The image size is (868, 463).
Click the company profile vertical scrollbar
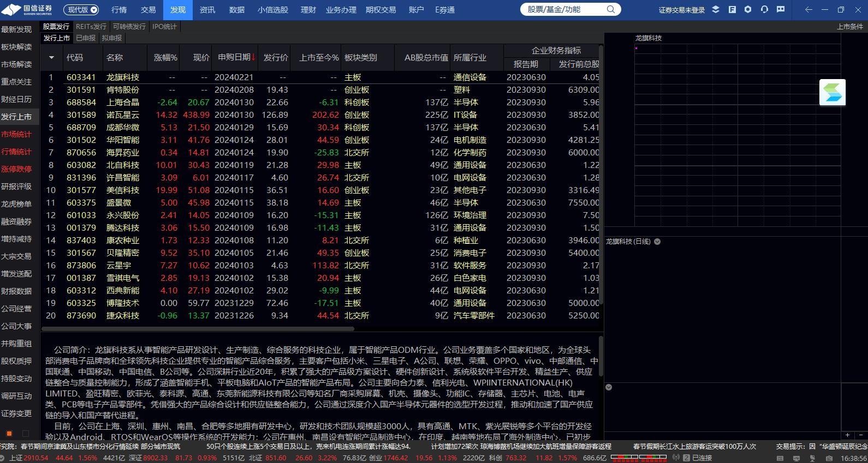point(601,356)
